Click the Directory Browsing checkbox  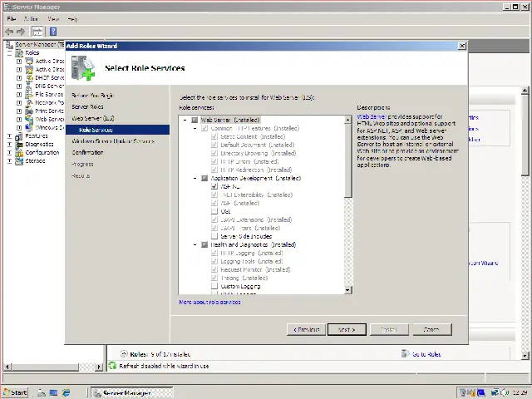(x=214, y=153)
